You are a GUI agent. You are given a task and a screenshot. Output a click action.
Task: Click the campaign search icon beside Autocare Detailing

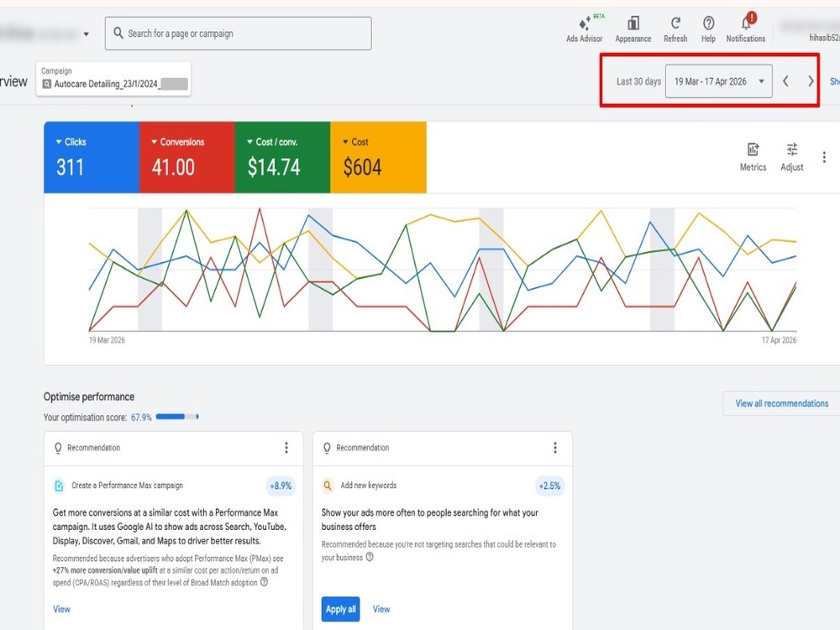point(46,84)
